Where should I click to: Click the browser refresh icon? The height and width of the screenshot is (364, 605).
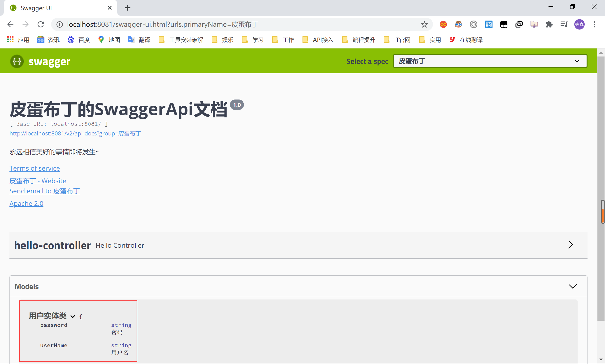[41, 24]
